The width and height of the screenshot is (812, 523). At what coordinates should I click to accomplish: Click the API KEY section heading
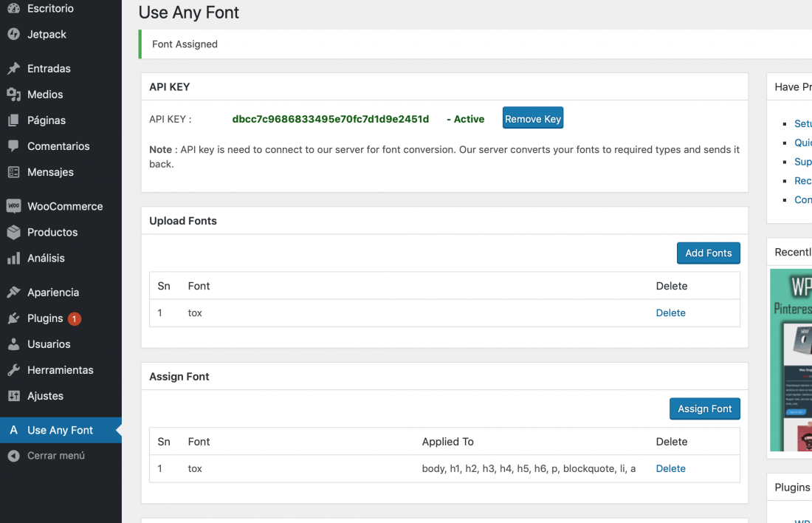pos(169,86)
